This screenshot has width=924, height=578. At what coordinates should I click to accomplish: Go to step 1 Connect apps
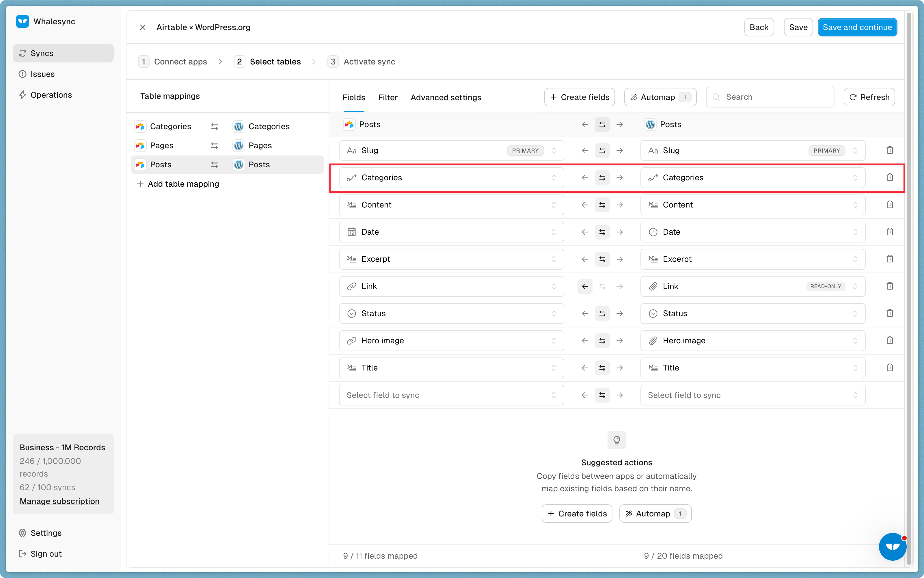[x=173, y=62]
